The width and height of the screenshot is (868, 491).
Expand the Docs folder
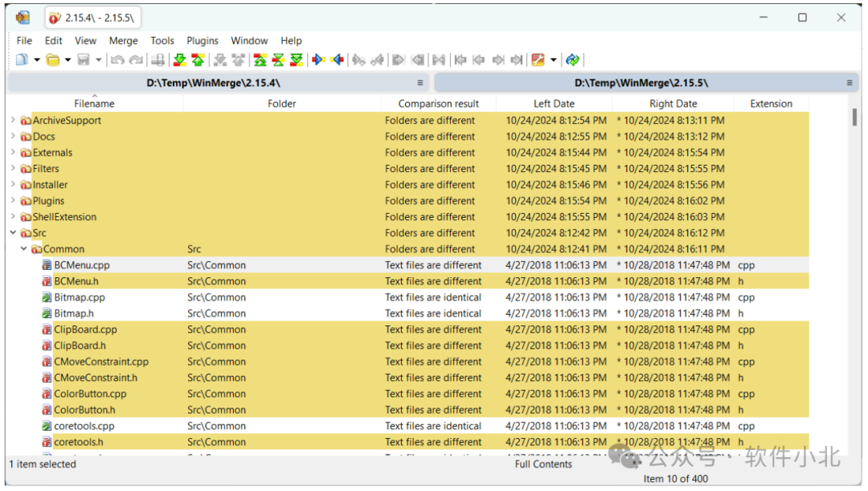[13, 136]
